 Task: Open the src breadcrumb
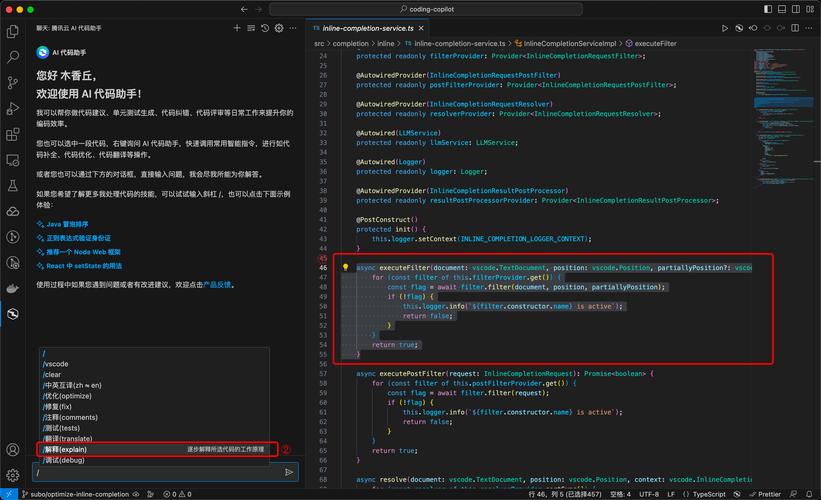point(319,43)
